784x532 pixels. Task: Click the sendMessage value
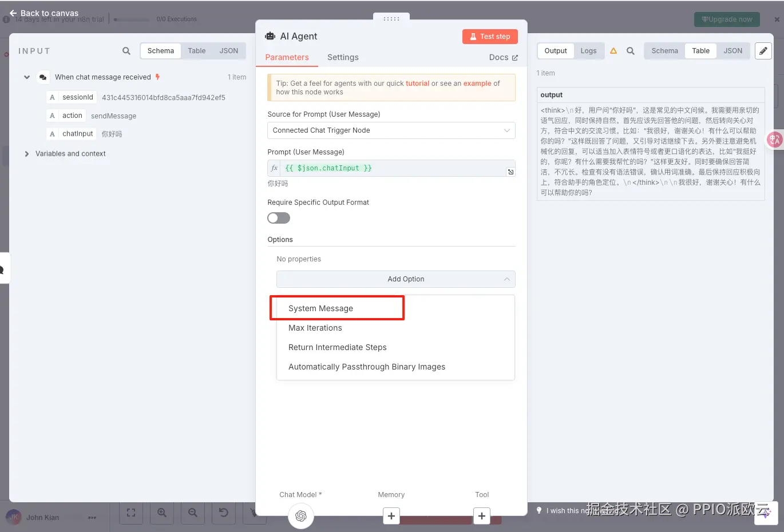tap(113, 116)
